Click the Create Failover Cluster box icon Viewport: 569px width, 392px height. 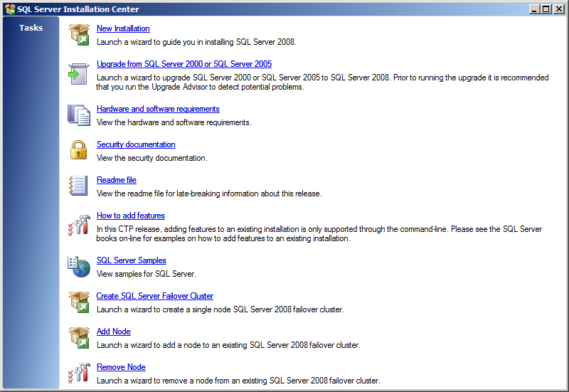coord(78,302)
